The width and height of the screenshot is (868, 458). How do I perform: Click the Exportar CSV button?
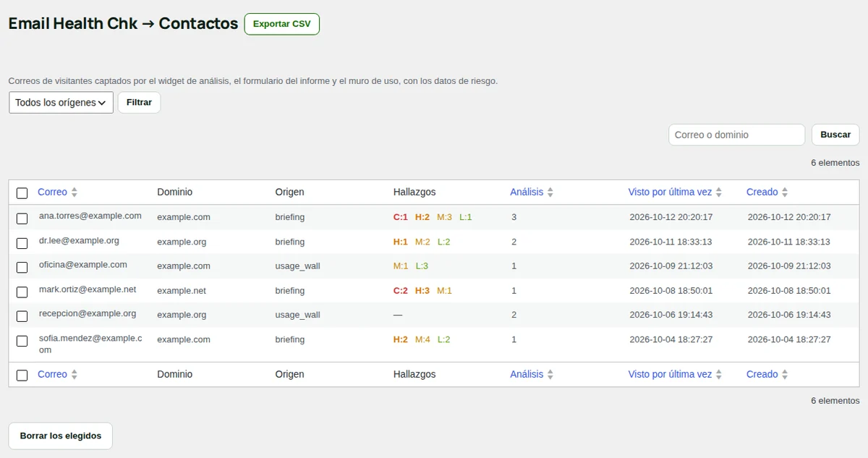coord(282,24)
